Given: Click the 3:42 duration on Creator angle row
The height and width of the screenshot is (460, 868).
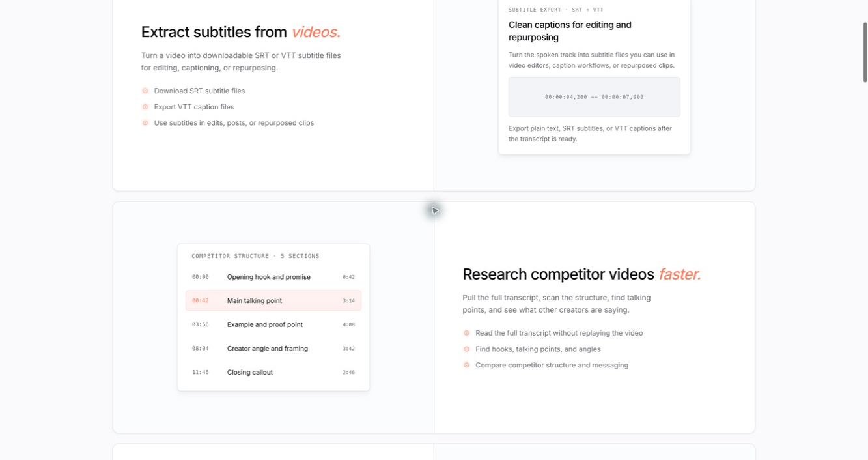Looking at the screenshot, I should [348, 349].
